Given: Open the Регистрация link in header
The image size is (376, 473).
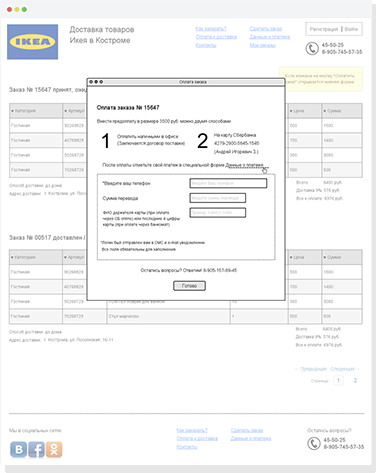Looking at the screenshot, I should 324,29.
